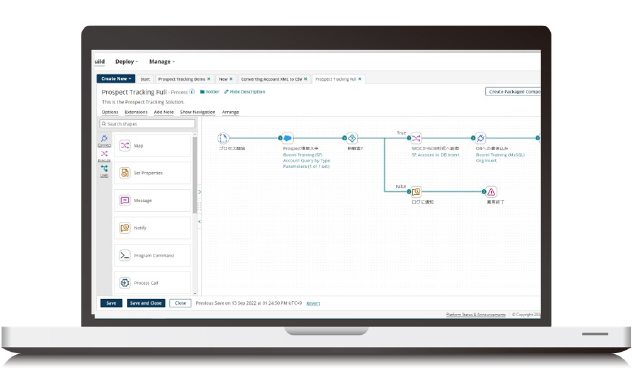
Task: Open the Manage menu
Action: point(162,62)
